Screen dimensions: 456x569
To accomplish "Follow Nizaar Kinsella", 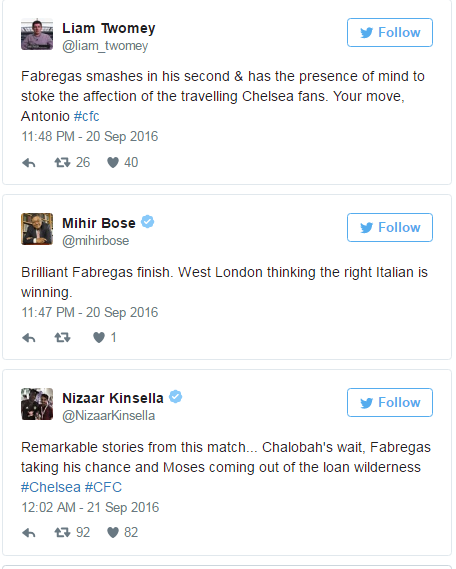I will [390, 402].
